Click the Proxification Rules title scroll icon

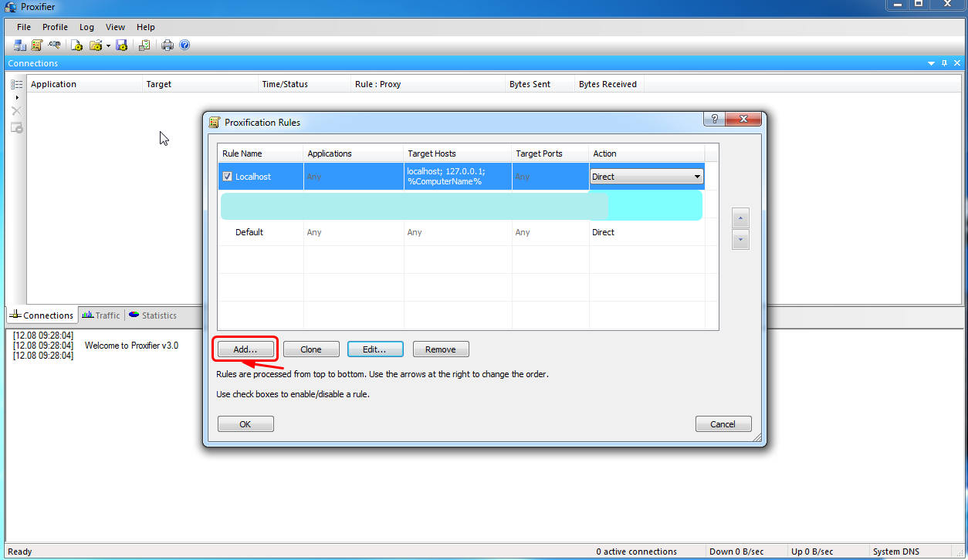tap(215, 122)
